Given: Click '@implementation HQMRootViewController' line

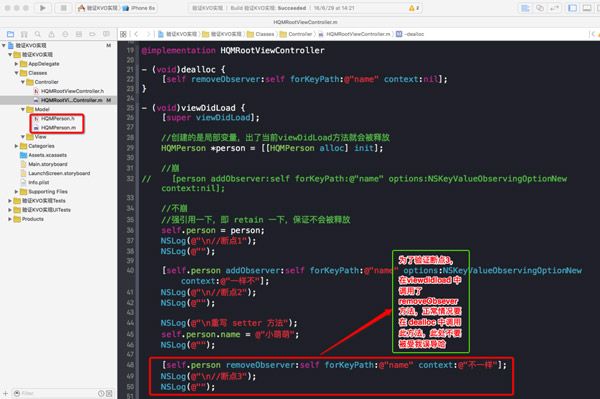Looking at the screenshot, I should [233, 50].
